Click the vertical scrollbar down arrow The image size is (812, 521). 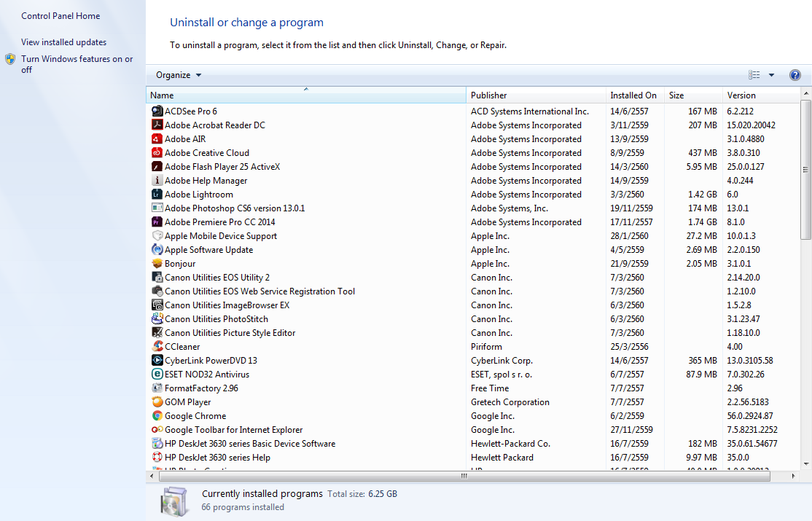click(x=805, y=464)
